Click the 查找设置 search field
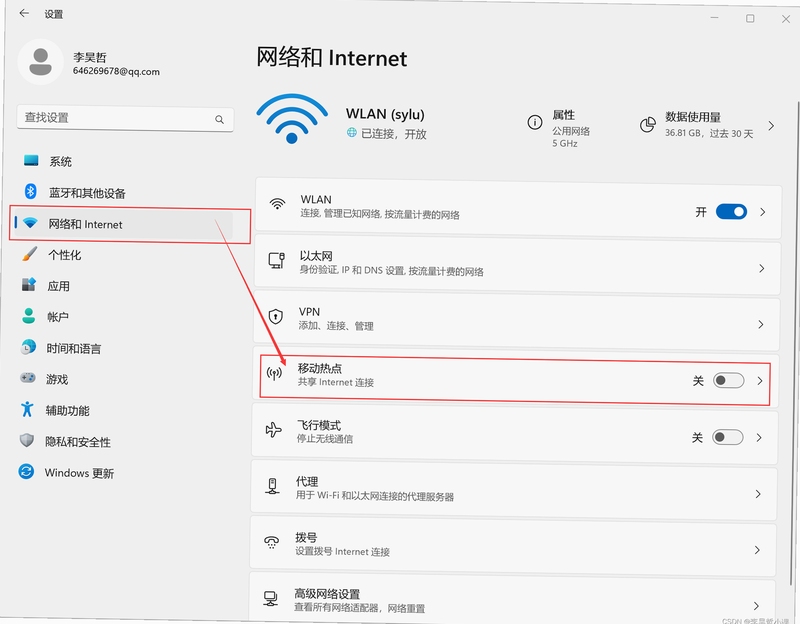 [x=125, y=118]
